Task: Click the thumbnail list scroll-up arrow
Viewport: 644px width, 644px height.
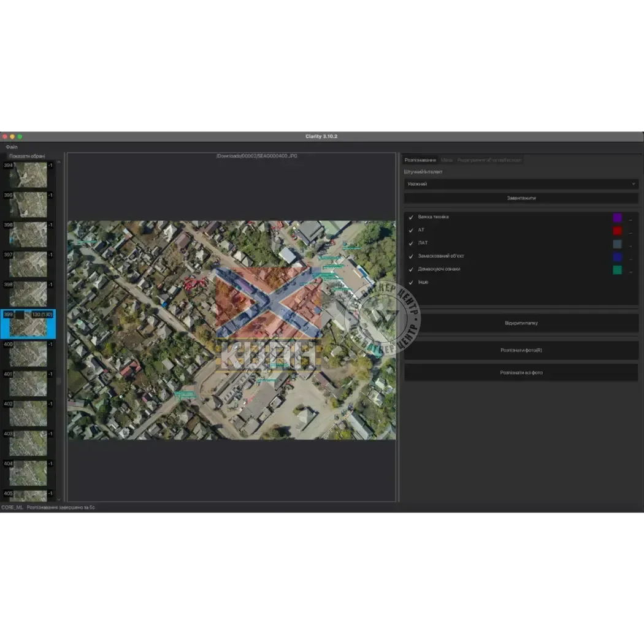Action: click(59, 163)
